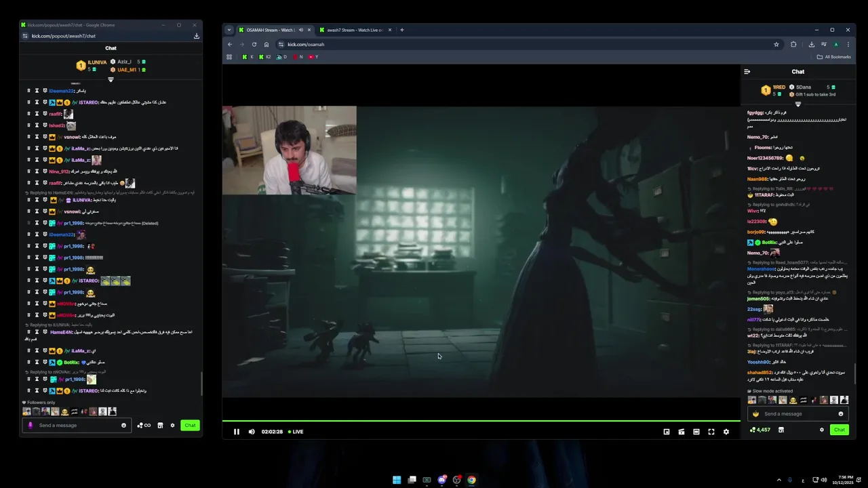
Task: Open chat identity crown icon
Action: click(x=755, y=414)
